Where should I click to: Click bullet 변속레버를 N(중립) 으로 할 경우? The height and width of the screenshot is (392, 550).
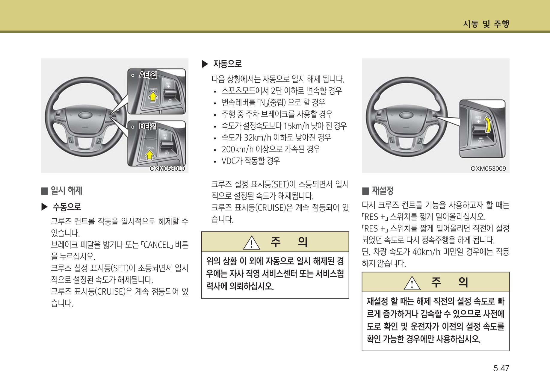pos(273,102)
